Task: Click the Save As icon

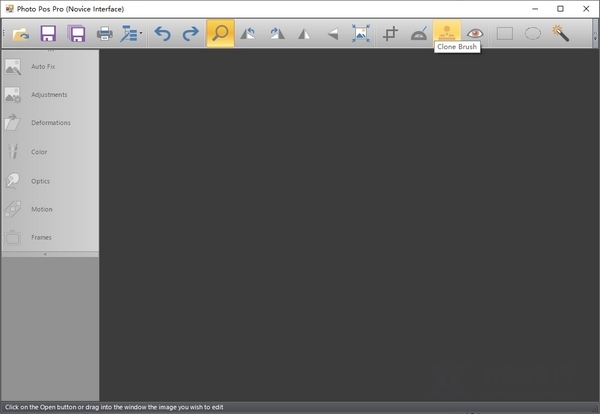Action: (x=76, y=34)
